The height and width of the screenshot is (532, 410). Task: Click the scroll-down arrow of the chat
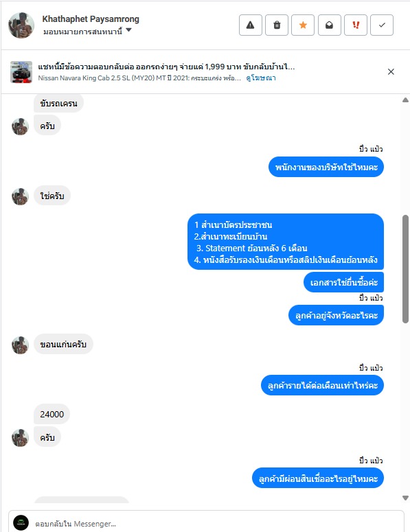[405, 498]
